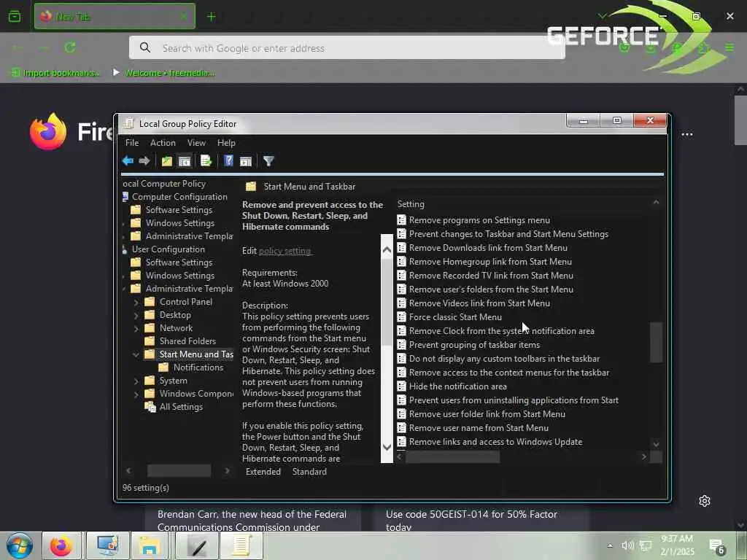
Task: Open the notification center tray icon
Action: (x=717, y=547)
